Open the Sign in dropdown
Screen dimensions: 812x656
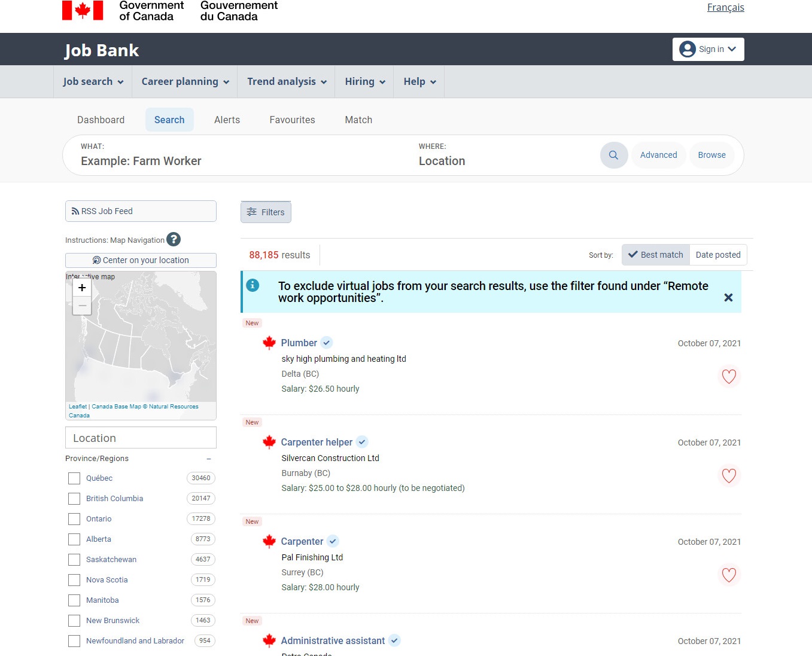click(x=708, y=49)
